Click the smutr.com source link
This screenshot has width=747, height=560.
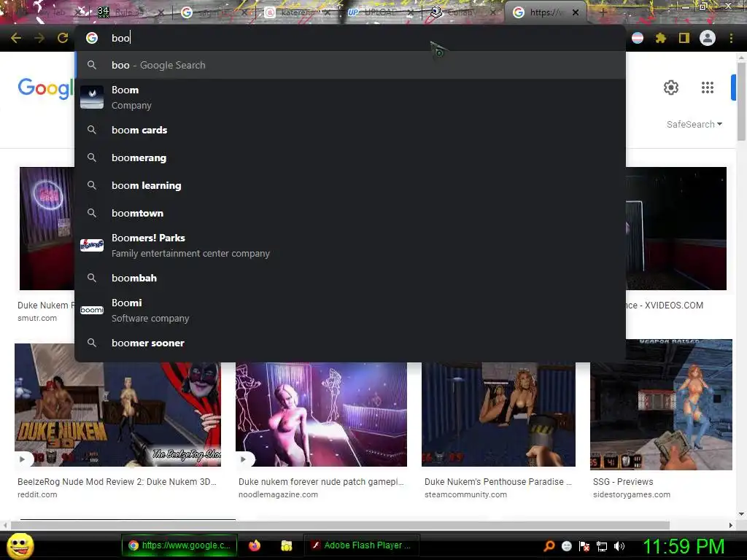(x=37, y=318)
